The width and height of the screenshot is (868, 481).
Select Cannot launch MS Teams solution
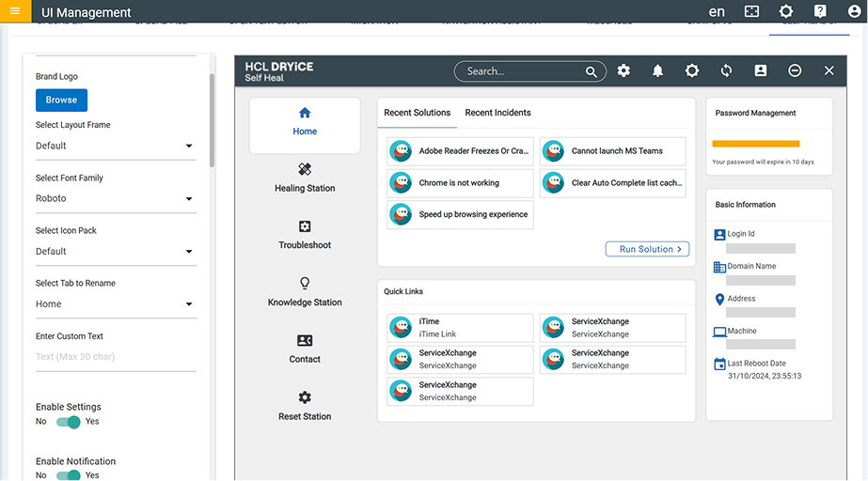pos(613,151)
